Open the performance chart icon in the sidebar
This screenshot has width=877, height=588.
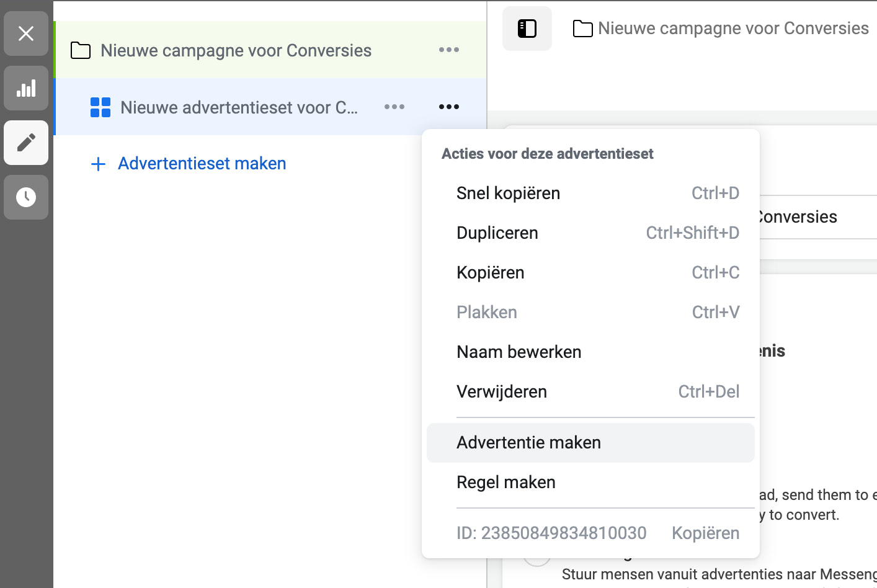pos(25,88)
